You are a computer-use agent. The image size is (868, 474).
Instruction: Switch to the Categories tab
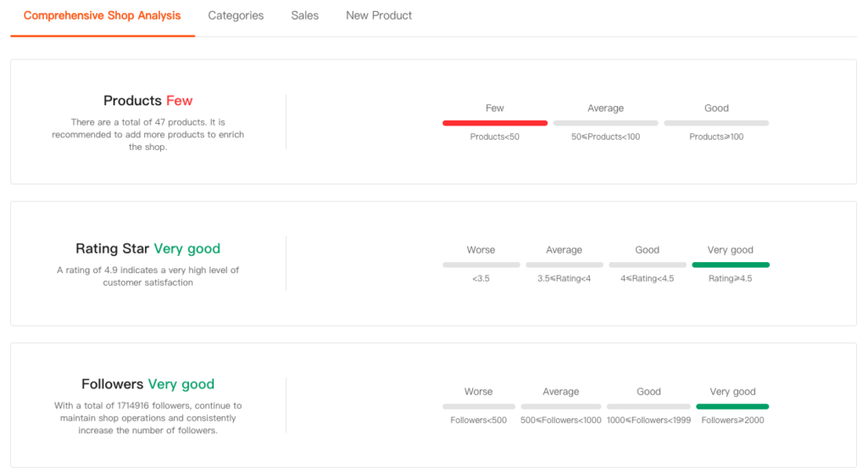[x=236, y=15]
